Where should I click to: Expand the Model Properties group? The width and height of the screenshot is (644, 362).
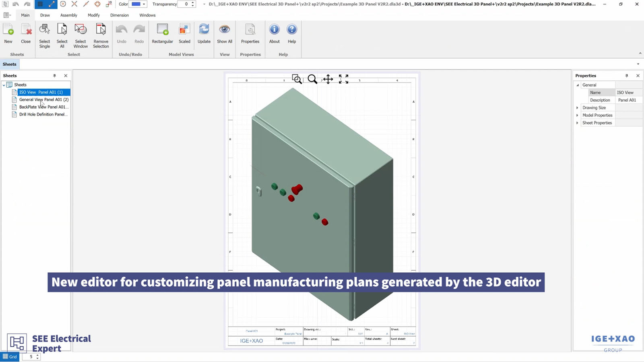tap(578, 115)
